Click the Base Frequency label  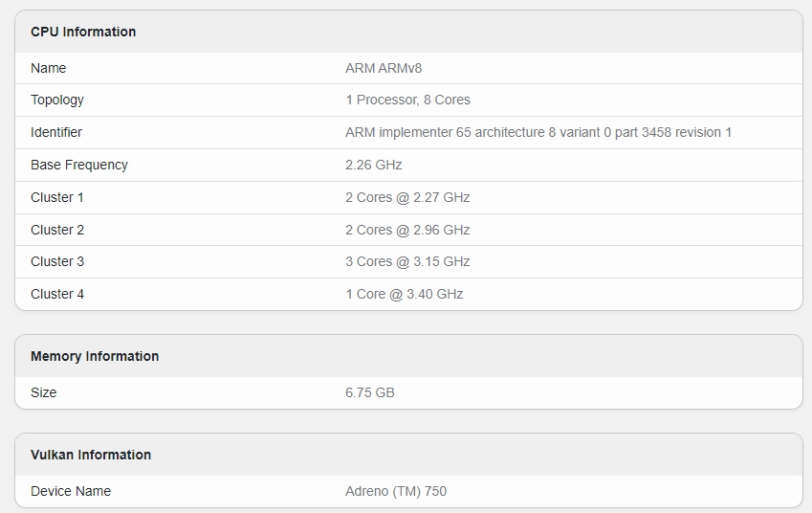[79, 165]
